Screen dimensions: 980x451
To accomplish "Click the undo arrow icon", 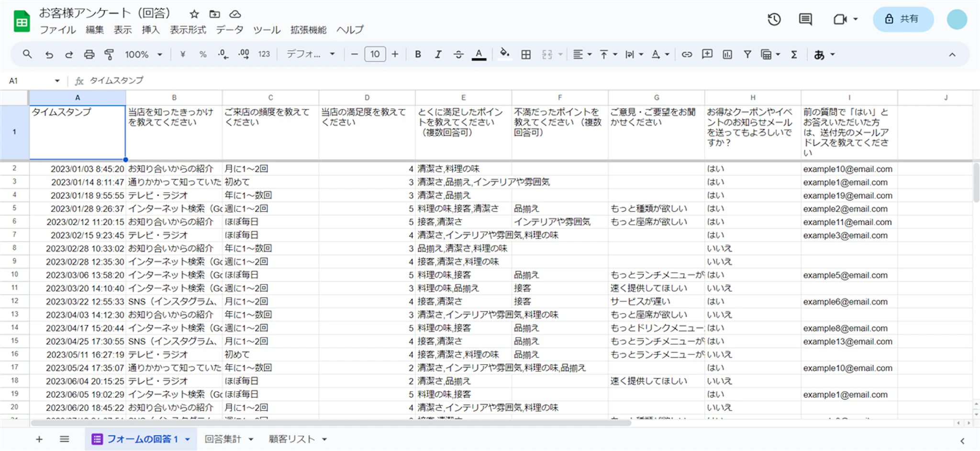I will pyautogui.click(x=49, y=55).
